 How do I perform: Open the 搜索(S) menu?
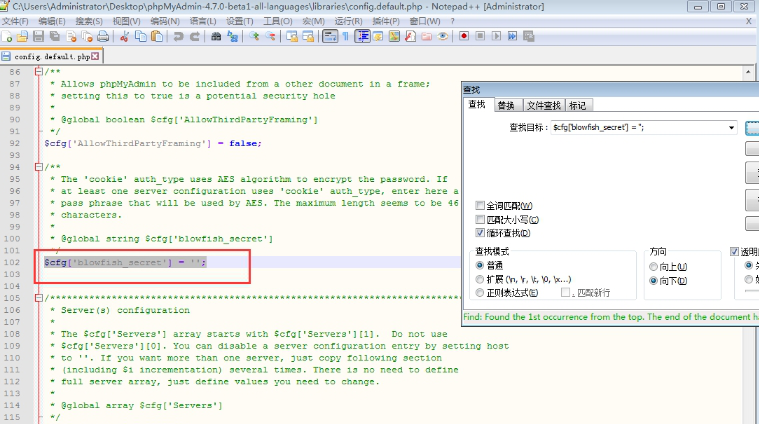pyautogui.click(x=89, y=21)
